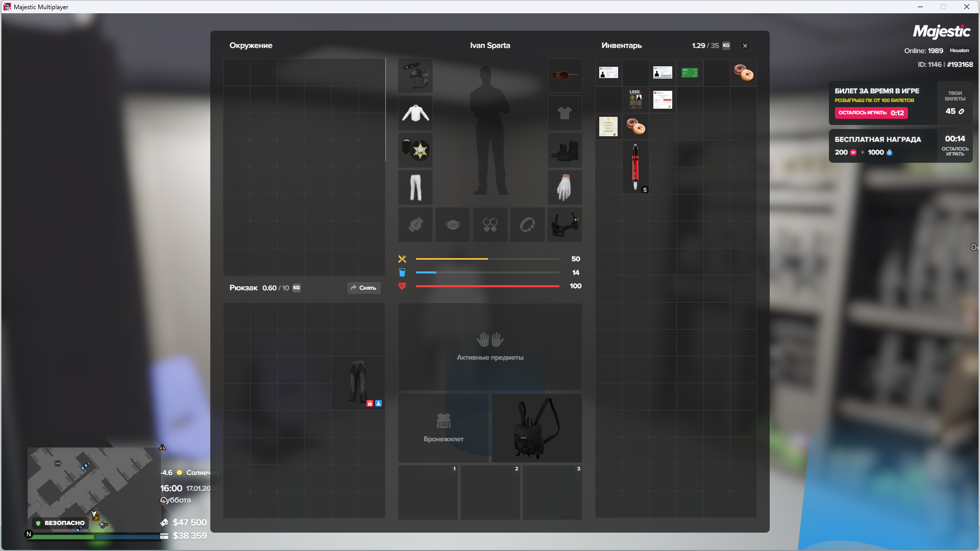Select the LSSD badge document item
This screenshot has height=551, width=980.
[635, 99]
